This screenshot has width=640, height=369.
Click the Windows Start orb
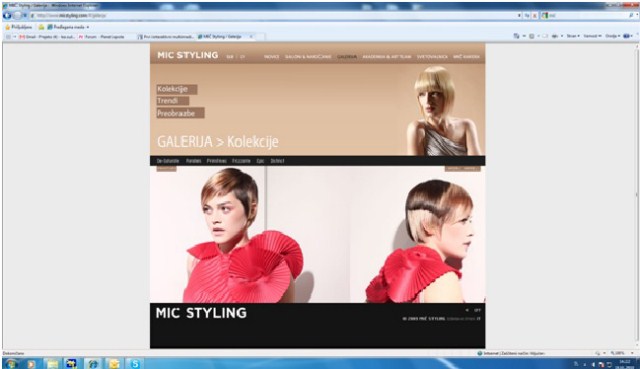click(11, 363)
